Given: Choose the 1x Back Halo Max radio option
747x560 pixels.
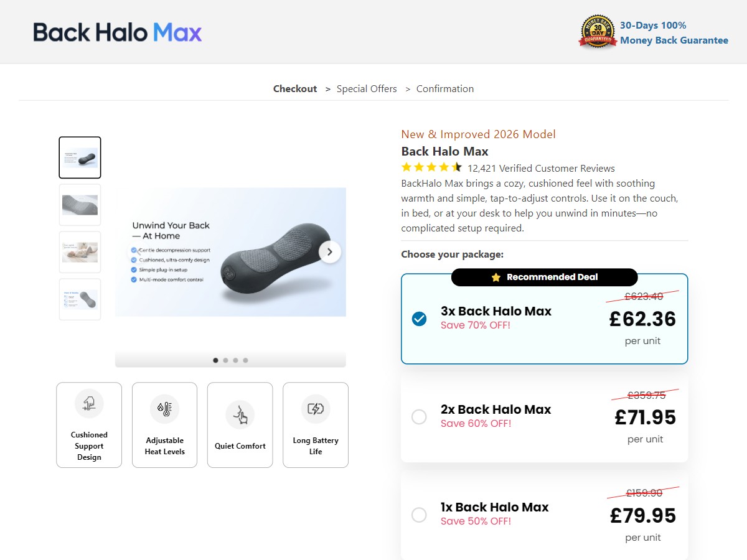Looking at the screenshot, I should click(x=419, y=515).
